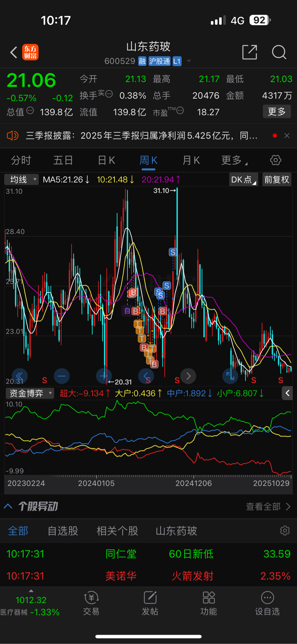This screenshot has height=644, width=297.
Task: Toggle the 前复权 adjustment button
Action: 277,179
